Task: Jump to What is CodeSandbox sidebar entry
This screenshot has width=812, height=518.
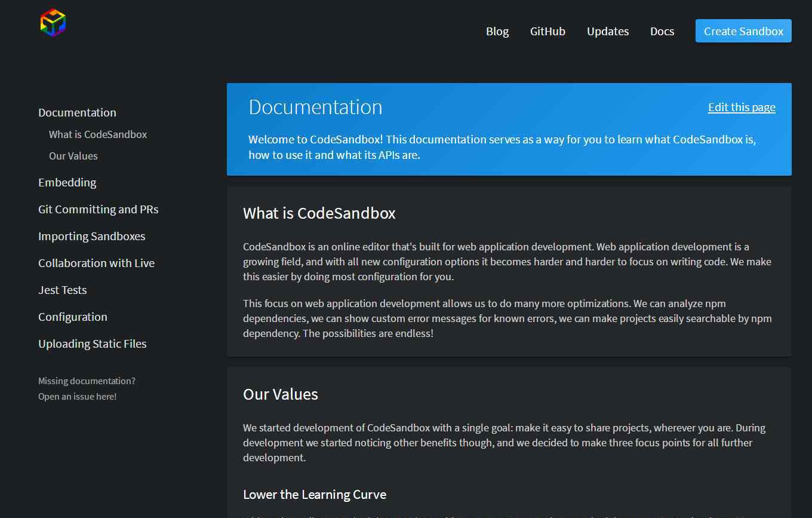Action: tap(98, 134)
